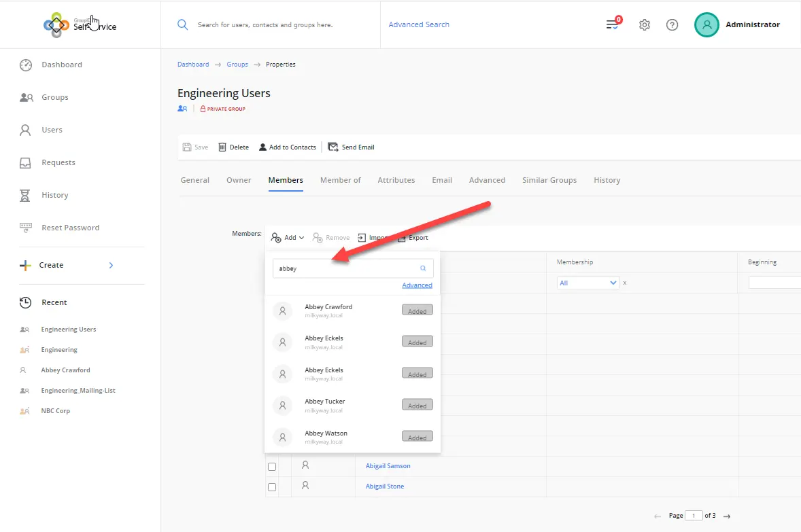The image size is (801, 532).
Task: Click the Membership column header
Action: (575, 262)
